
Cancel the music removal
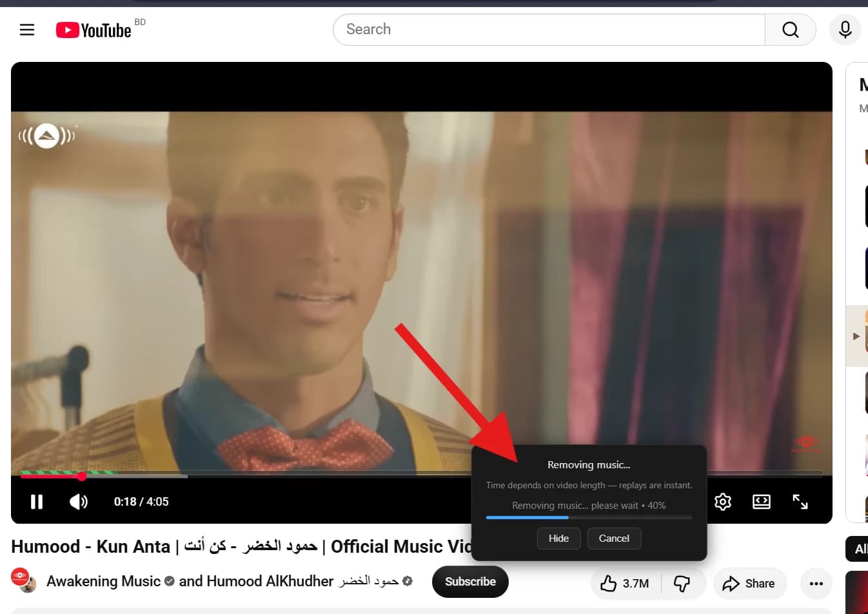614,539
